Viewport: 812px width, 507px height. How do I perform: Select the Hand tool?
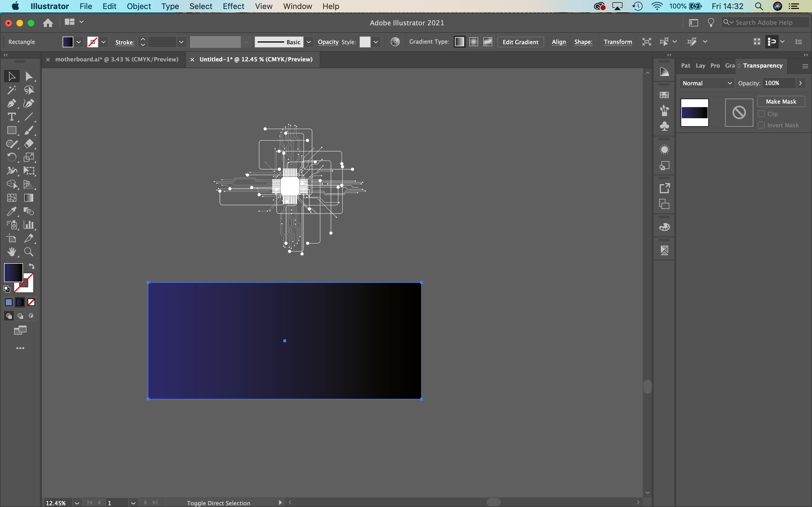pyautogui.click(x=11, y=252)
